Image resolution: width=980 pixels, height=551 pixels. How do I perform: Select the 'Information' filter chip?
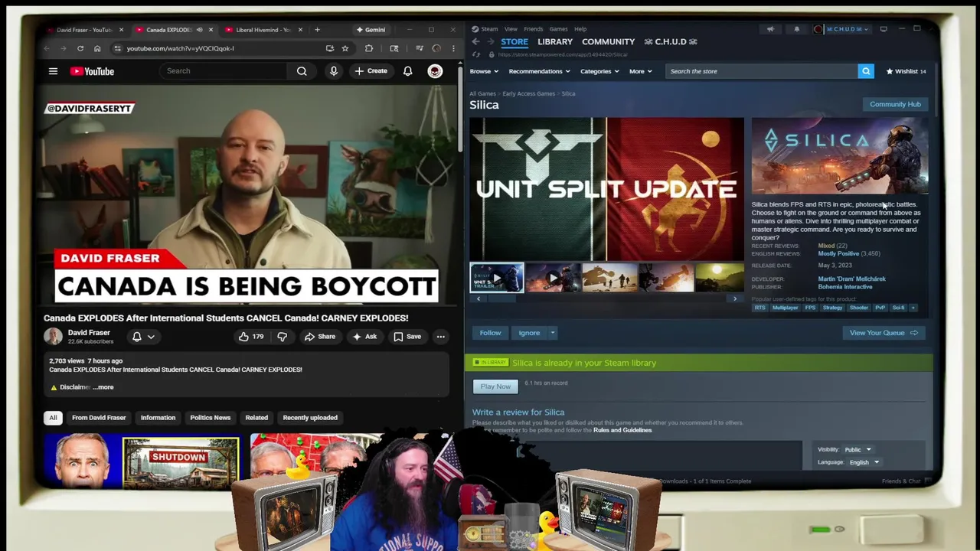pos(158,418)
